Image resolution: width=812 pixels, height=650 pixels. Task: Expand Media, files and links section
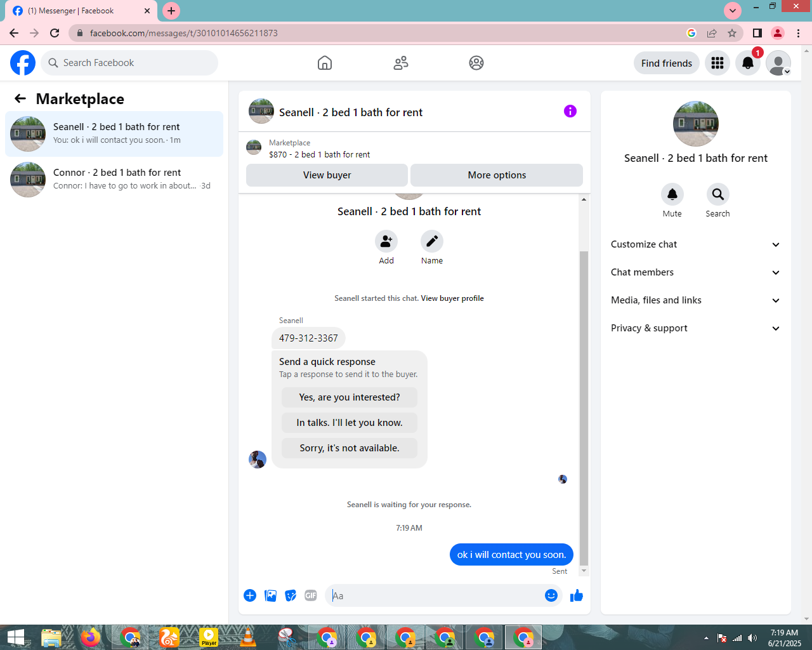(x=696, y=300)
